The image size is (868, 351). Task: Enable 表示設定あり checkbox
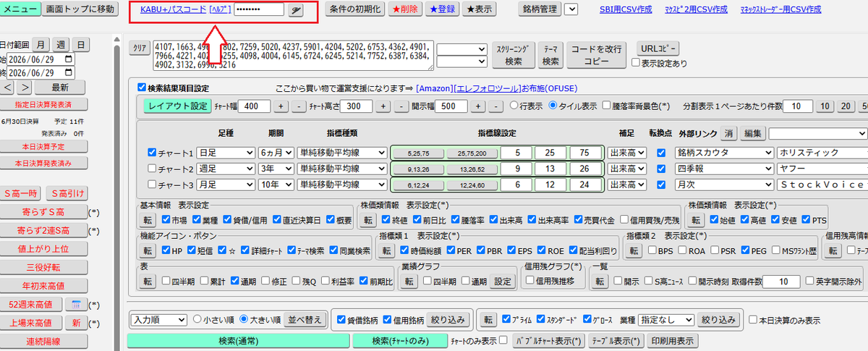[x=636, y=63]
